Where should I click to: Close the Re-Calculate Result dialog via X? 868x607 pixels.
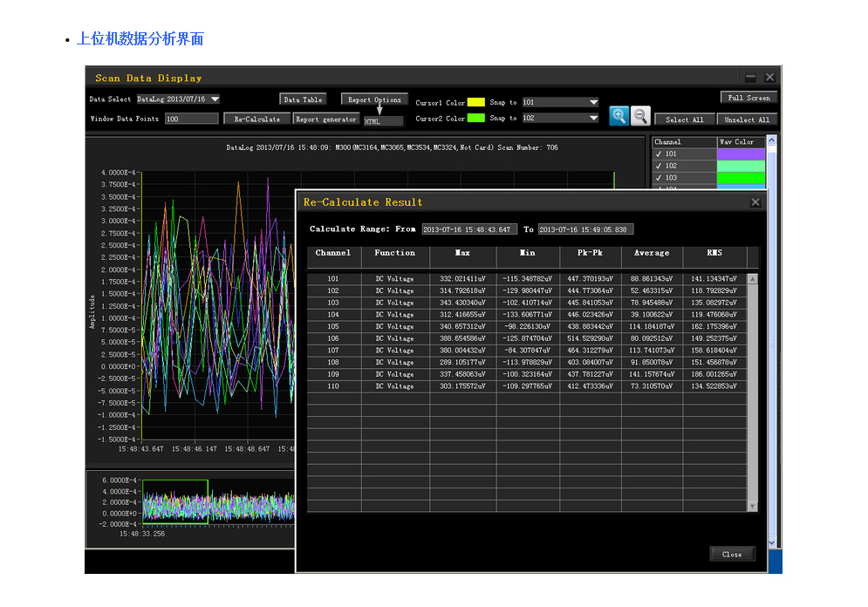[x=755, y=202]
